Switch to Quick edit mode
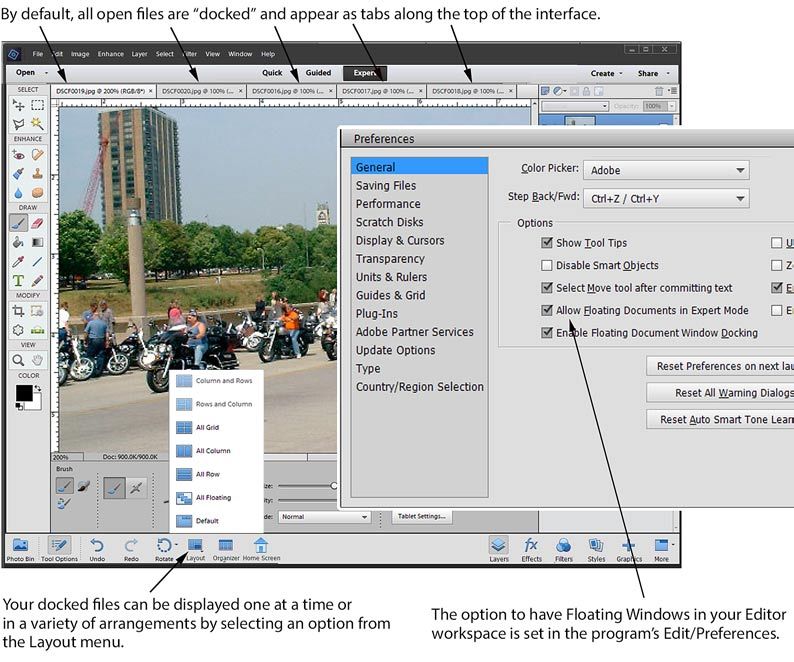 [272, 73]
